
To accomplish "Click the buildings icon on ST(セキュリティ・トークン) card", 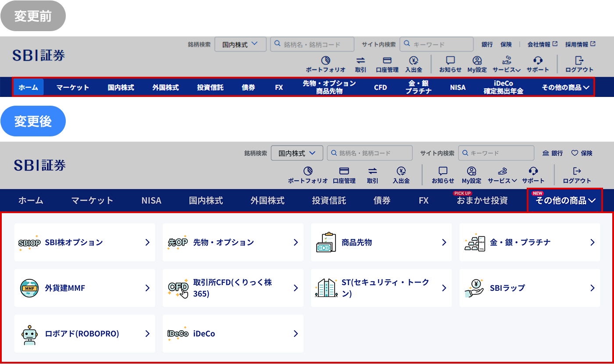I will (x=326, y=288).
